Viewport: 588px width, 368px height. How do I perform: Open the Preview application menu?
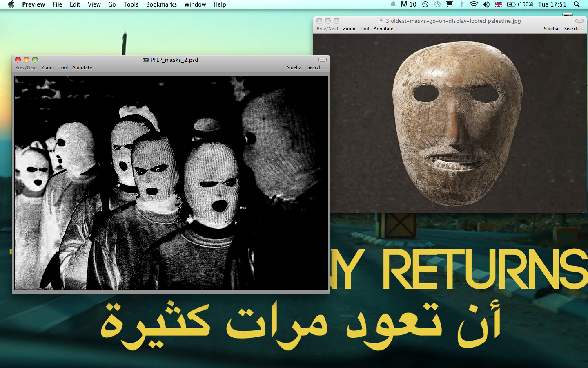(x=33, y=4)
